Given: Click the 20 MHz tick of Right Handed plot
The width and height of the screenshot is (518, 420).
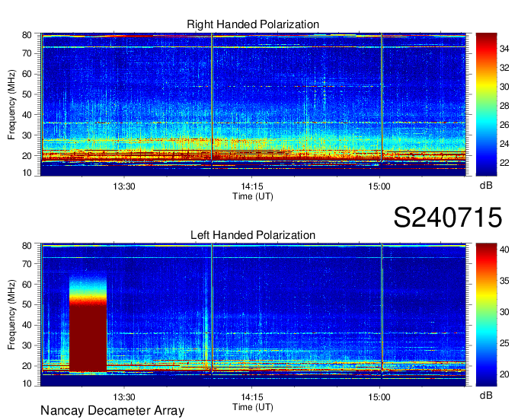Looking at the screenshot, I should tap(27, 156).
